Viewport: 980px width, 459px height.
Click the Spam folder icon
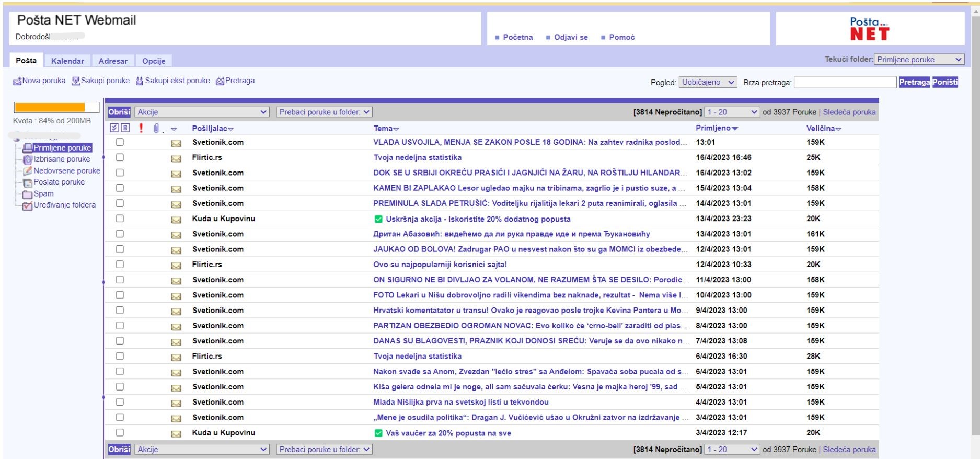(x=28, y=194)
